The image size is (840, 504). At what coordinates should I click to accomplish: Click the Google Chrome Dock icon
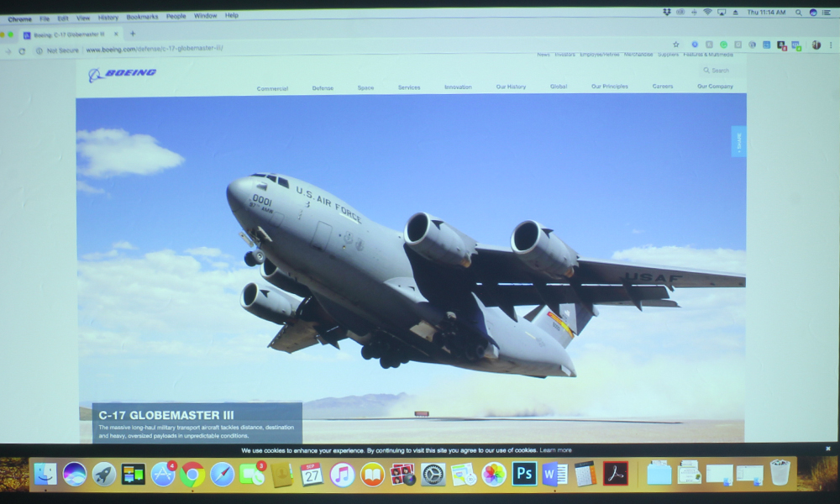(x=192, y=475)
